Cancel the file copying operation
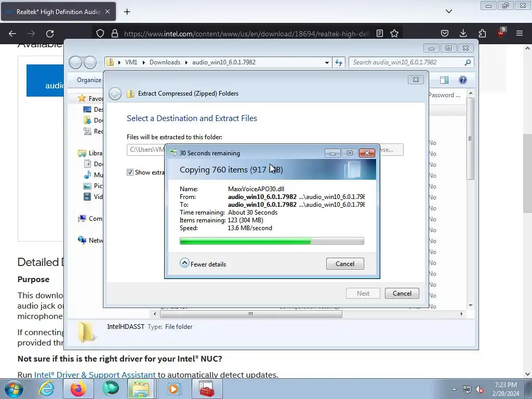 click(345, 263)
